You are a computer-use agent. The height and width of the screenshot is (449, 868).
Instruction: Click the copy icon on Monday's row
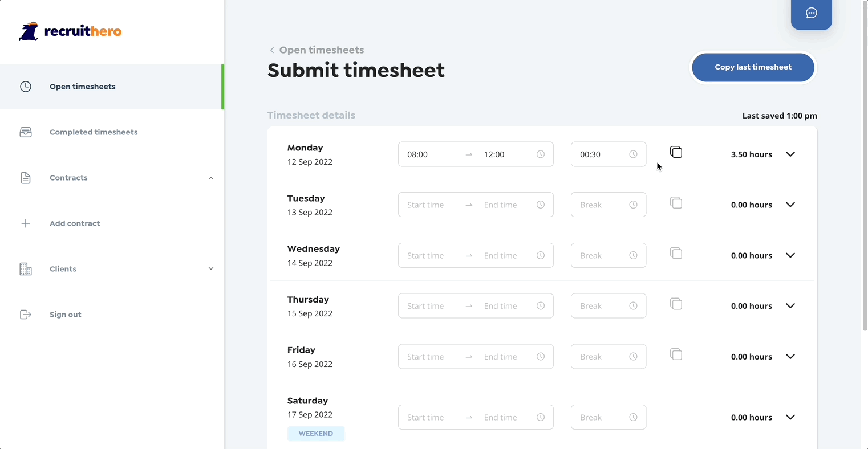[676, 152]
